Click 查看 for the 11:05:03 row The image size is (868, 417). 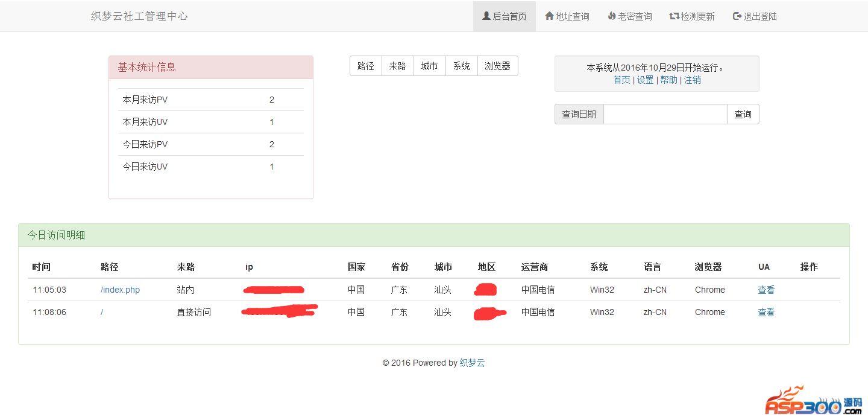[766, 290]
